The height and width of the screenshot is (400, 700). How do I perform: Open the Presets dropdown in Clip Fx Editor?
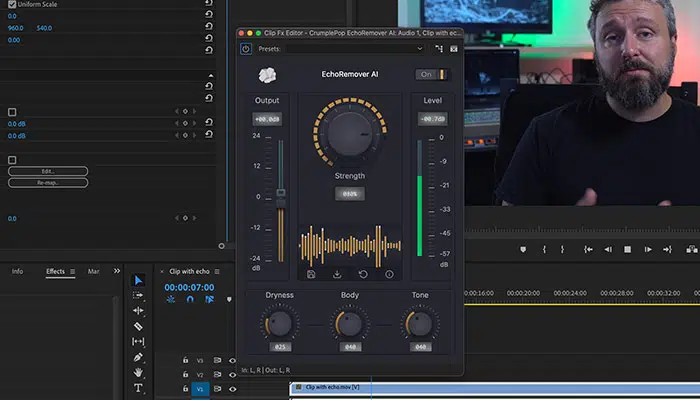click(355, 49)
